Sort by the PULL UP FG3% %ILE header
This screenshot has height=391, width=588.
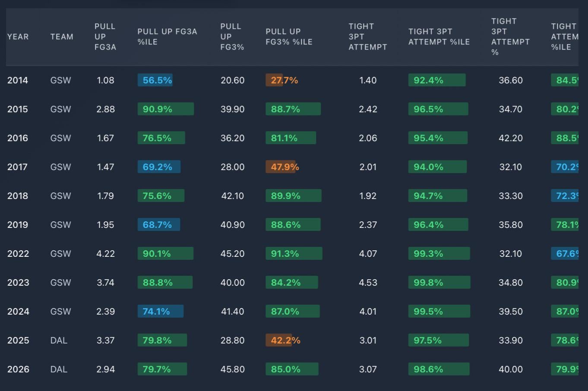(288, 37)
